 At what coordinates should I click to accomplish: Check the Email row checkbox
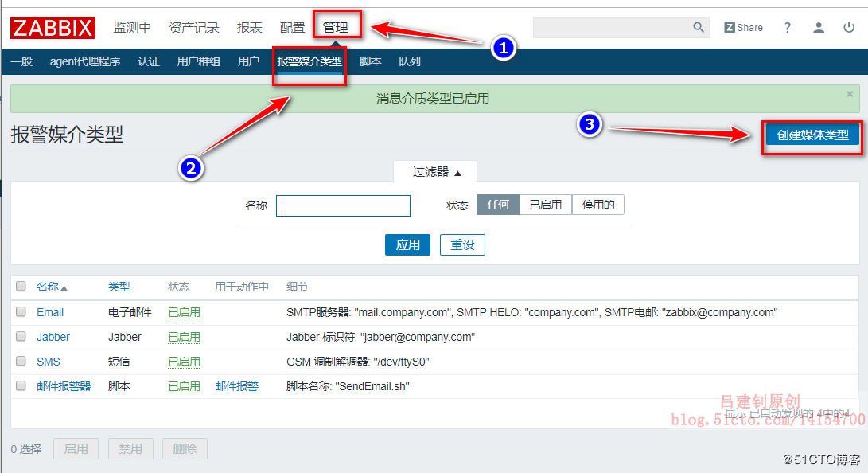[21, 312]
